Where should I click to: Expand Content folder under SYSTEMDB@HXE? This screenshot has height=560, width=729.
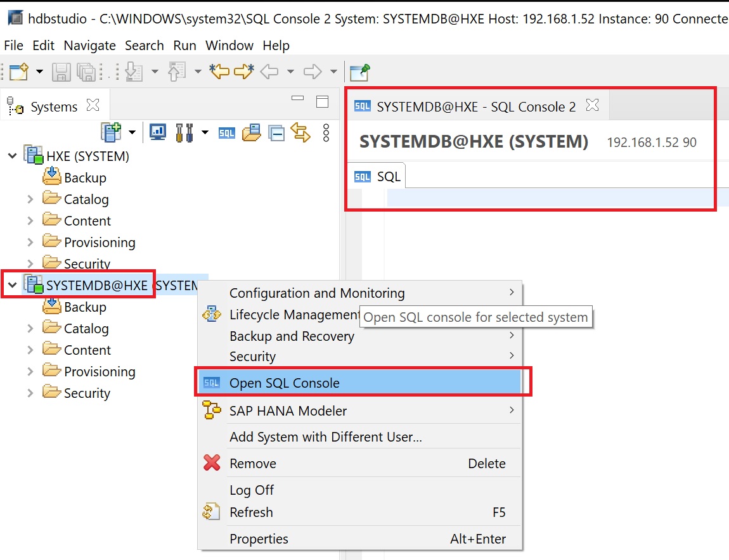point(30,350)
